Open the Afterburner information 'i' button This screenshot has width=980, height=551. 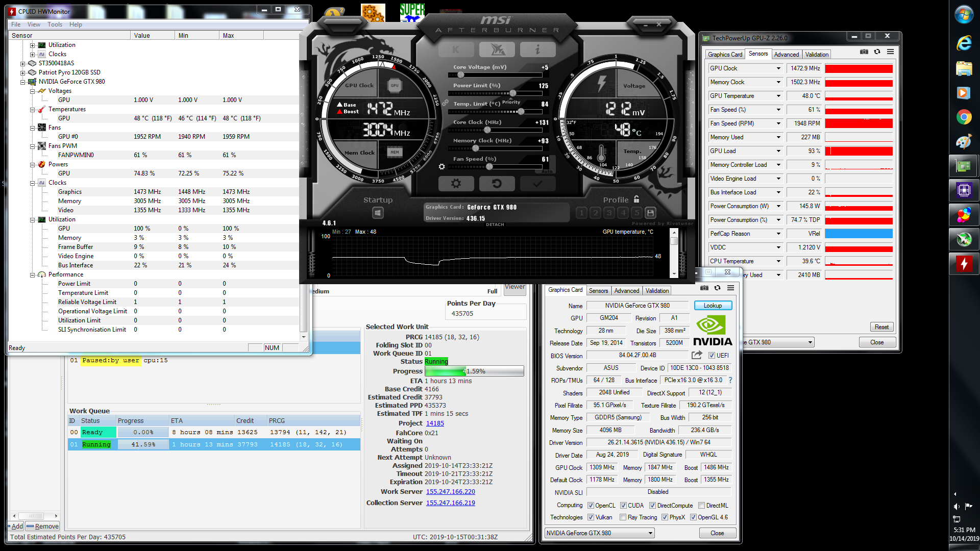[537, 49]
